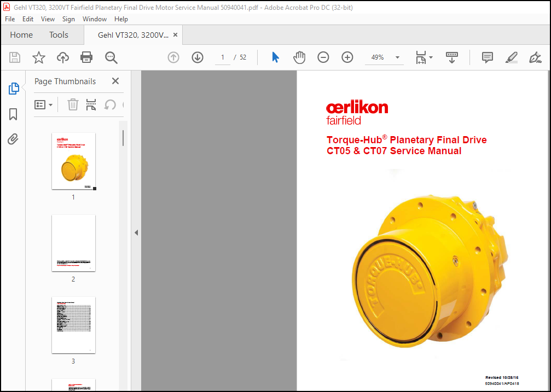Open thumbnails options menu dropdown

43,104
